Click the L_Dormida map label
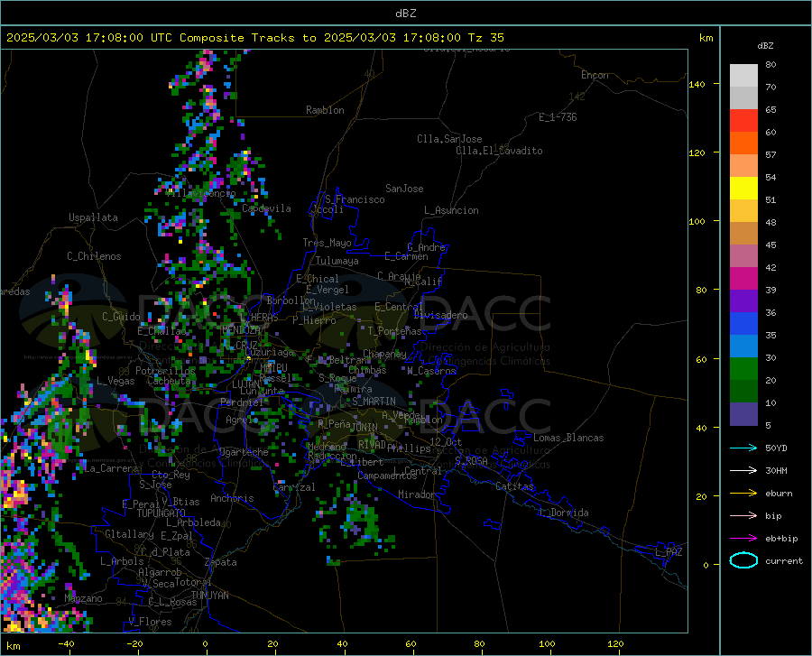The image size is (812, 656). pos(563,513)
